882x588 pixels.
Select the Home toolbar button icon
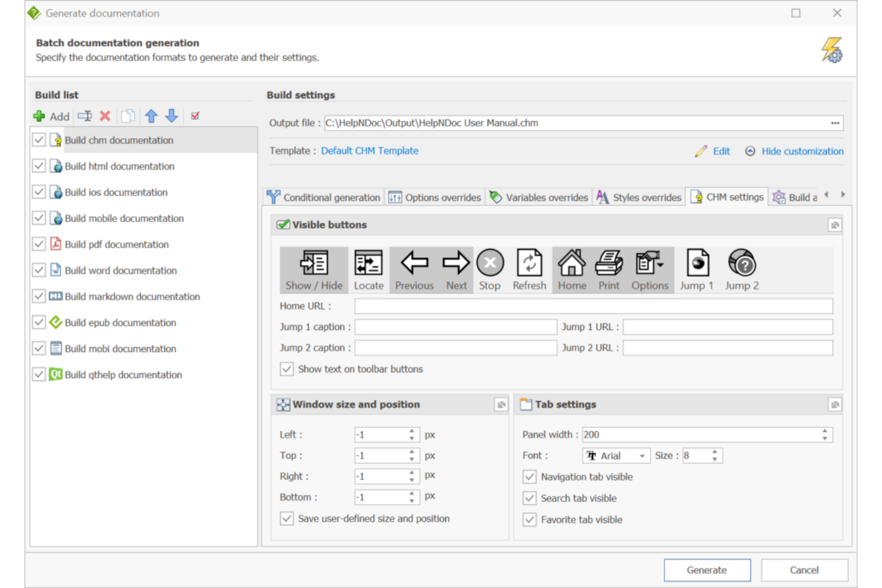point(571,263)
